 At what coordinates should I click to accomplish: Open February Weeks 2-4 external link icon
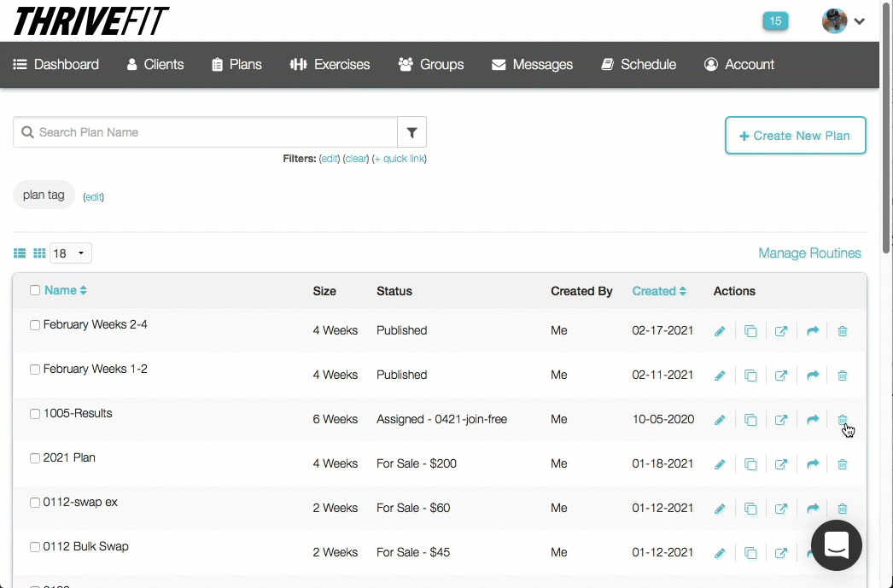781,331
